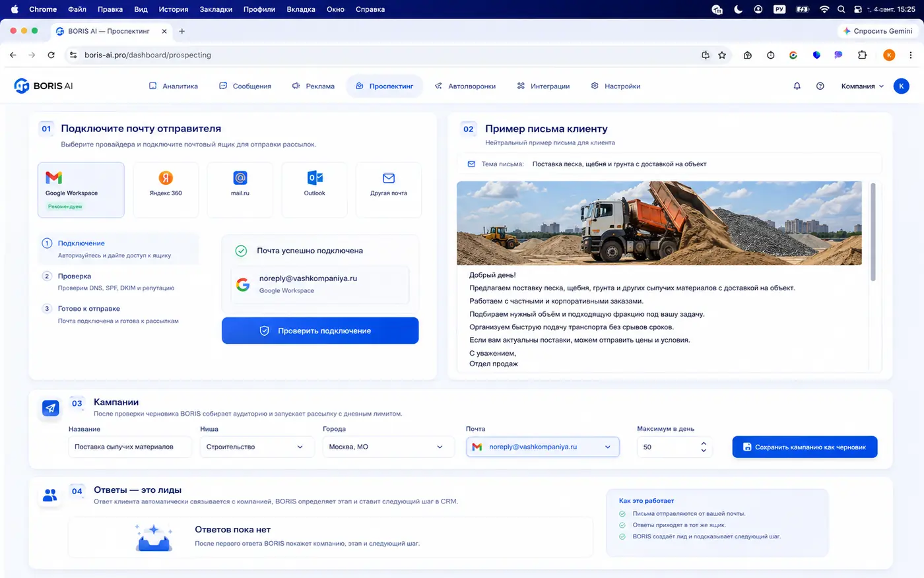Image resolution: width=924 pixels, height=578 pixels.
Task: Expand the Города Москва, МО dropdown
Action: [389, 447]
